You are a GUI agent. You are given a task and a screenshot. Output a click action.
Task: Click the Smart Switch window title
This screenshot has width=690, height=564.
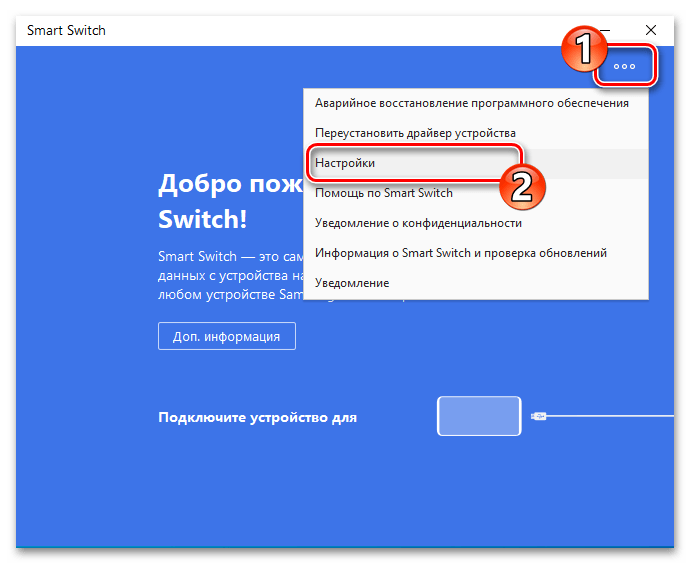click(66, 30)
